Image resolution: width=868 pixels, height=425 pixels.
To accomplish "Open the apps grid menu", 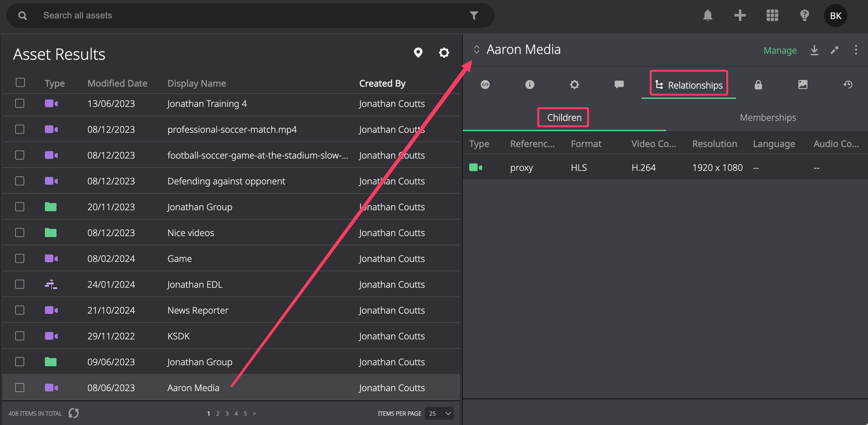I will click(772, 16).
